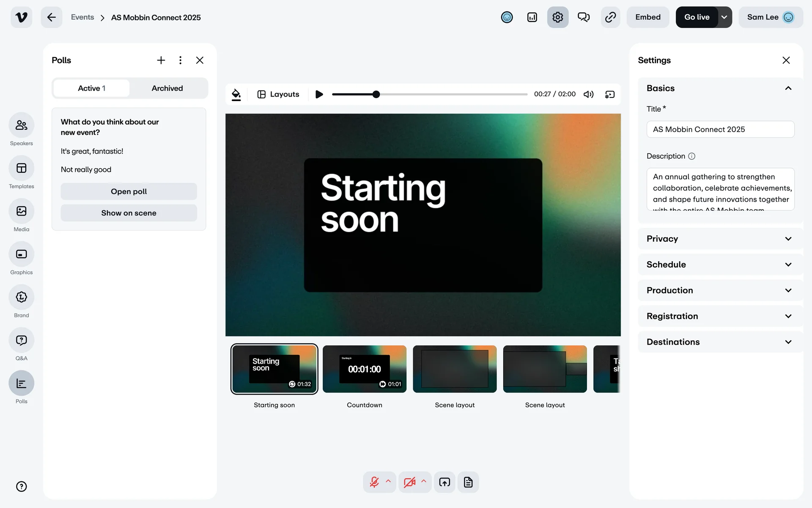Toggle the preview volume speaker
The height and width of the screenshot is (508, 812).
click(x=588, y=94)
